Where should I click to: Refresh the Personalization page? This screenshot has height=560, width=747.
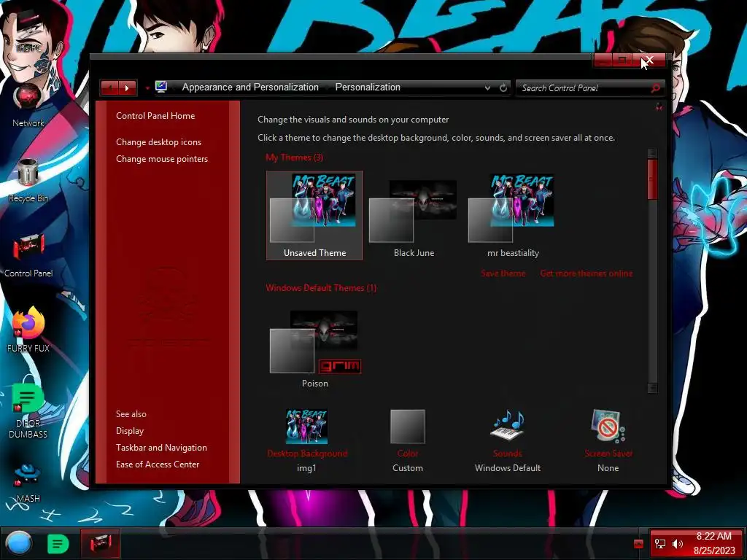(x=503, y=88)
